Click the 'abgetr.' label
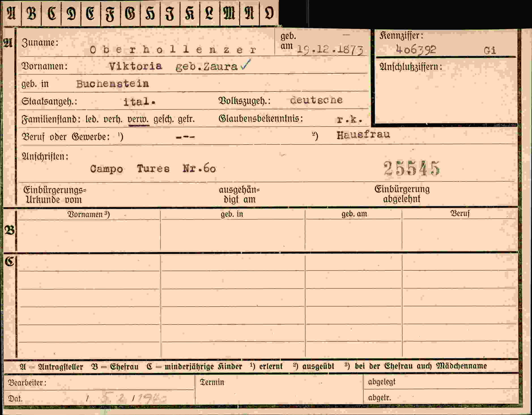This screenshot has width=532, height=415. pos(379,398)
